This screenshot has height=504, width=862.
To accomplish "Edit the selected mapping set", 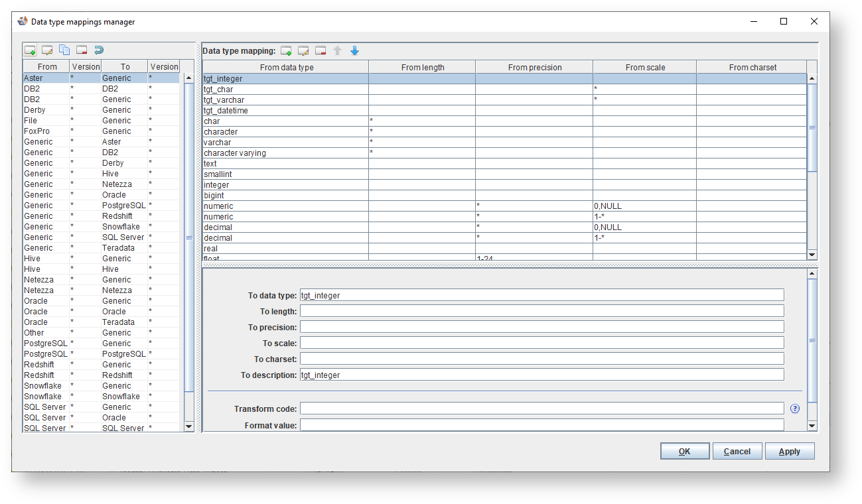I will [x=46, y=50].
